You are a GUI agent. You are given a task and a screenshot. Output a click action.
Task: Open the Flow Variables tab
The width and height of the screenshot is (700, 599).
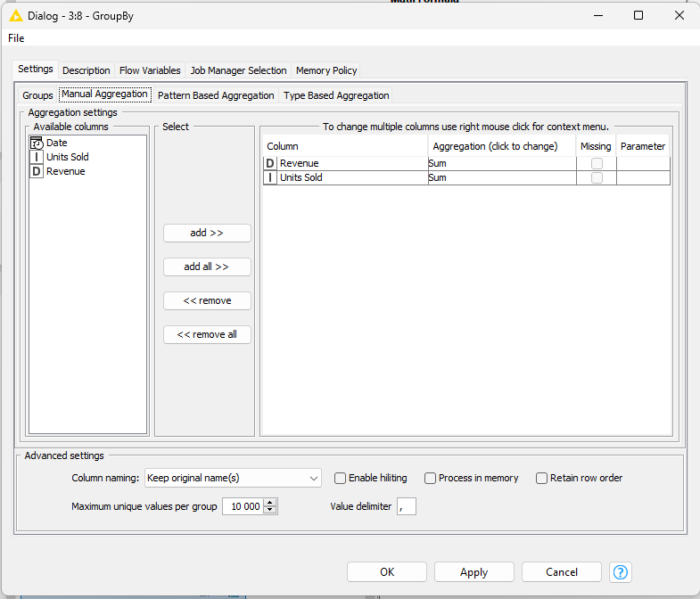tap(150, 70)
